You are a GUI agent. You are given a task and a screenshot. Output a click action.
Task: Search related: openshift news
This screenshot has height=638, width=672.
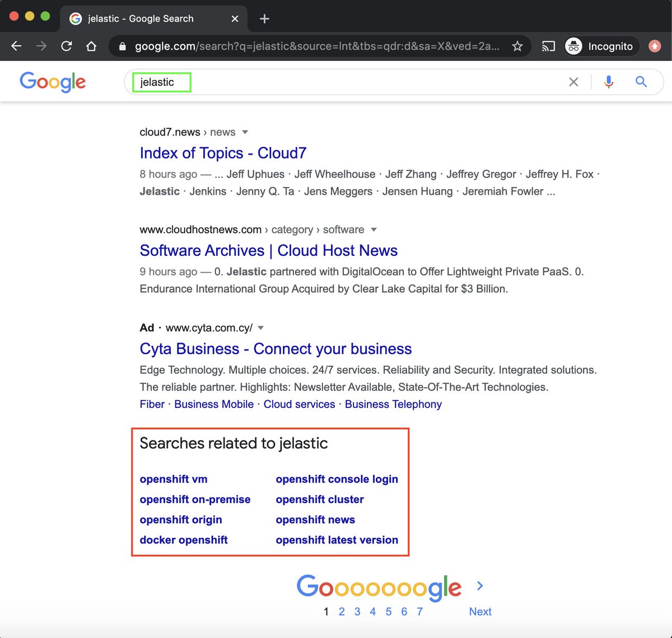315,519
